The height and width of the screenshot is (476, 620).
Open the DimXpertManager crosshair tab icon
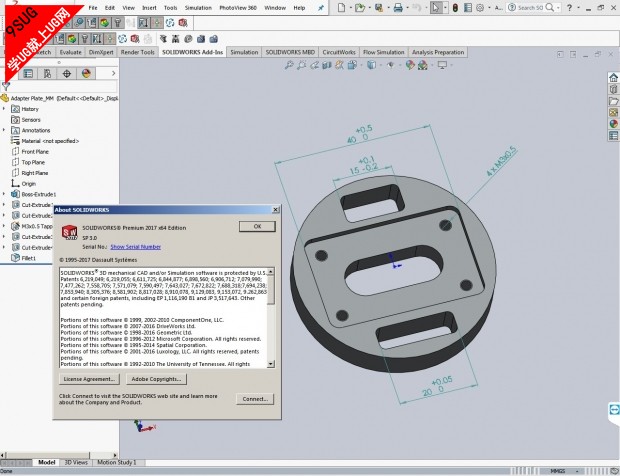pos(67,74)
